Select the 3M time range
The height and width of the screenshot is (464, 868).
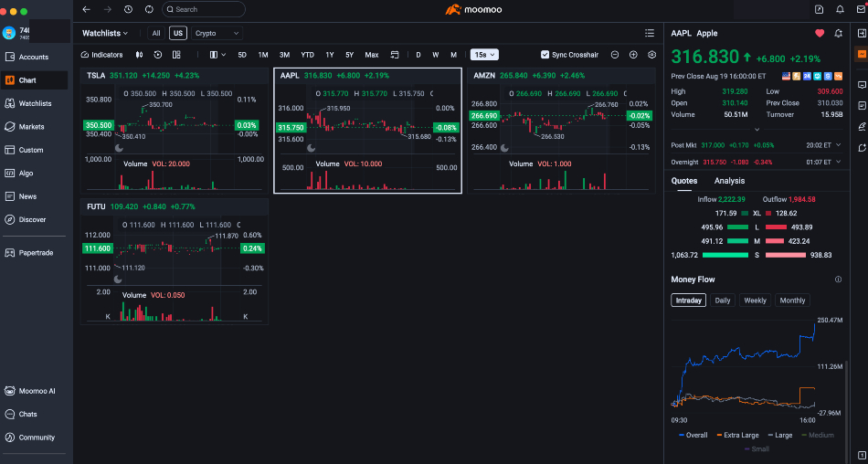[284, 55]
